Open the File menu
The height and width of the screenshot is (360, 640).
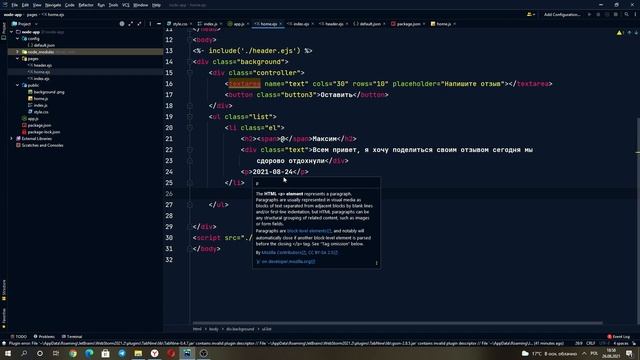(x=15, y=5)
